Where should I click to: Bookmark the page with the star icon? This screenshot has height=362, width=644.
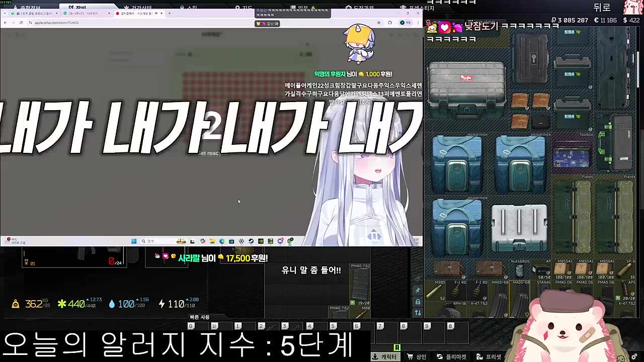pyautogui.click(x=378, y=23)
